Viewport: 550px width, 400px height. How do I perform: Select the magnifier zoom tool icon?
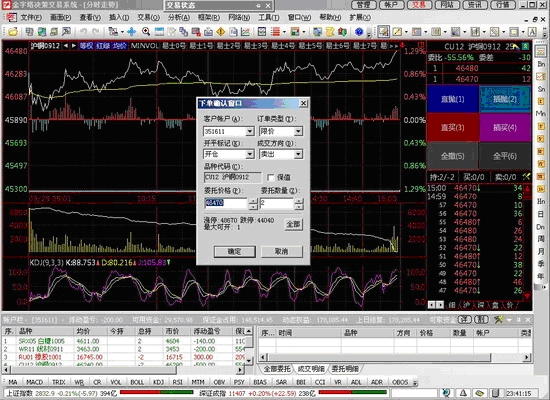click(x=146, y=32)
